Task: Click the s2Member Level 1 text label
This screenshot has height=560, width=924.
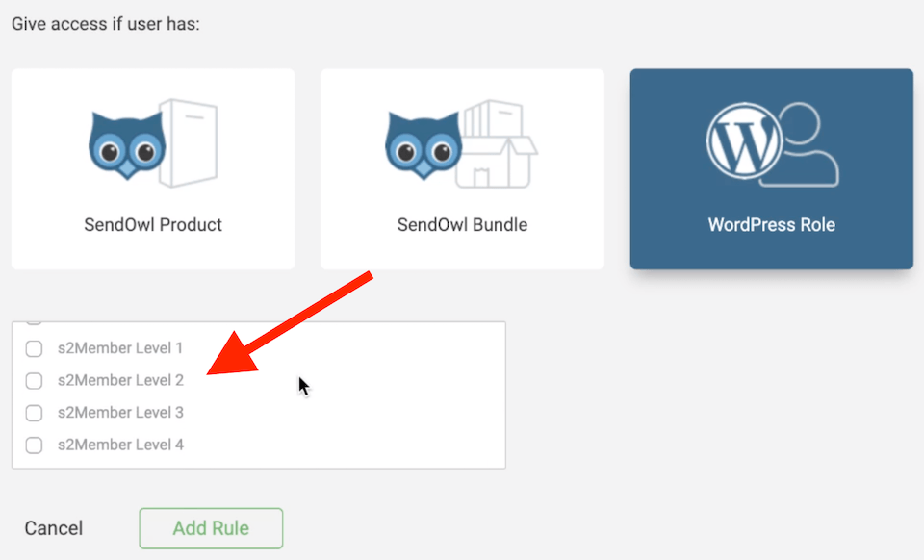Action: [120, 348]
